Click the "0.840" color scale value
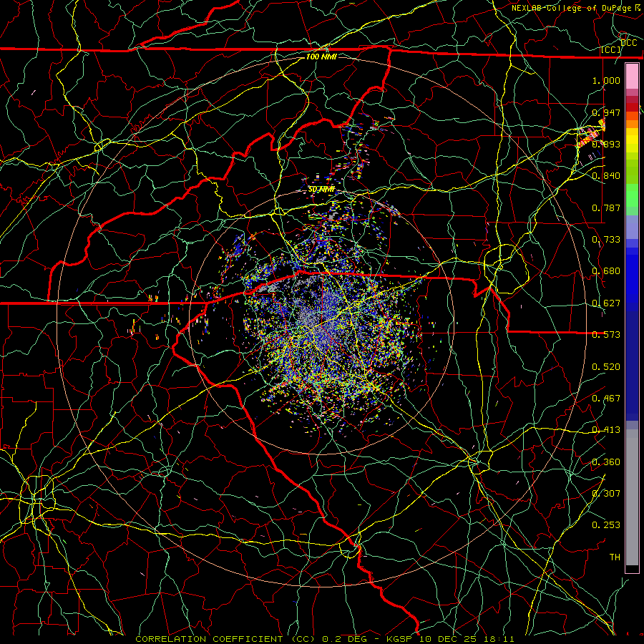Screen dimensions: 644x644 [x=606, y=176]
